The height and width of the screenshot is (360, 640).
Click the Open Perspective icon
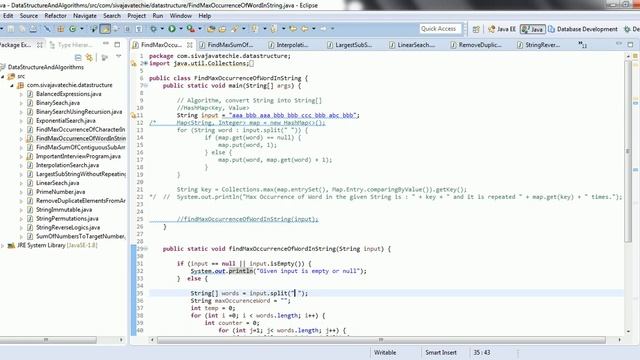[476, 29]
